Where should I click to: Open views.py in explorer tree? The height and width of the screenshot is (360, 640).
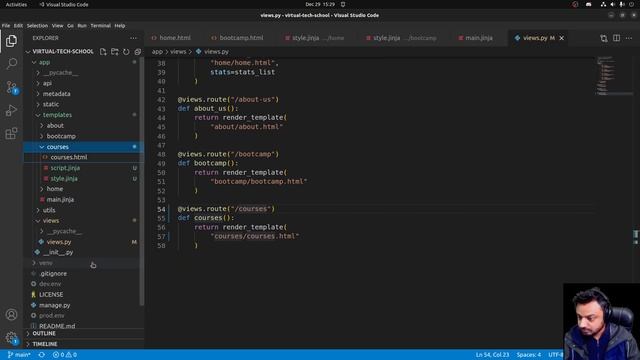pyautogui.click(x=59, y=242)
